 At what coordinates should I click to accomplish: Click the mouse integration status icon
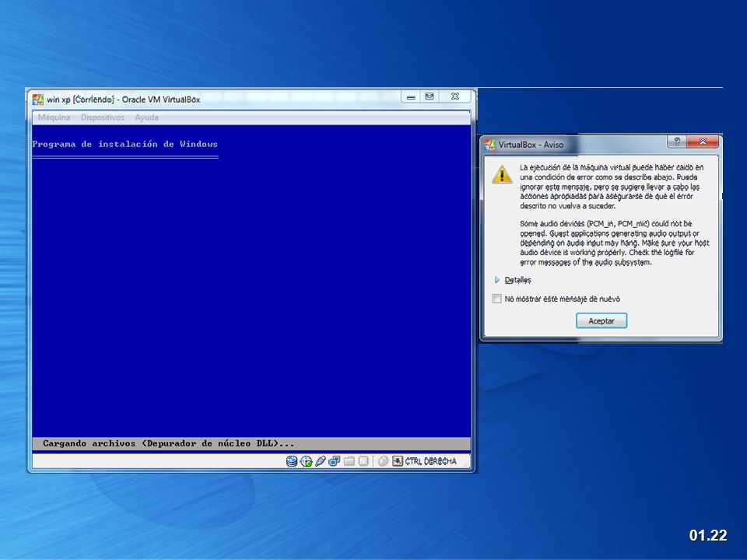coord(383,461)
